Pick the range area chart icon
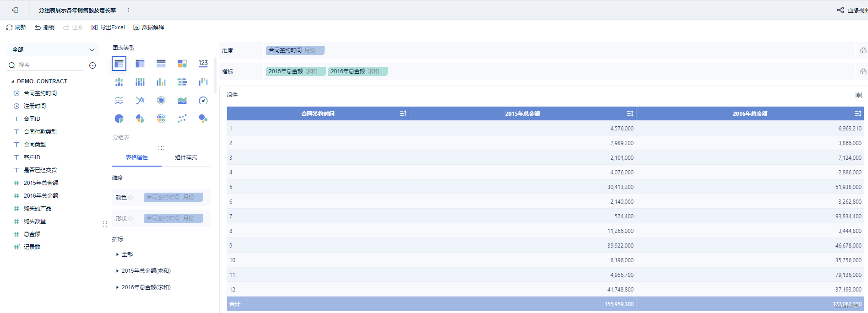 click(x=182, y=100)
